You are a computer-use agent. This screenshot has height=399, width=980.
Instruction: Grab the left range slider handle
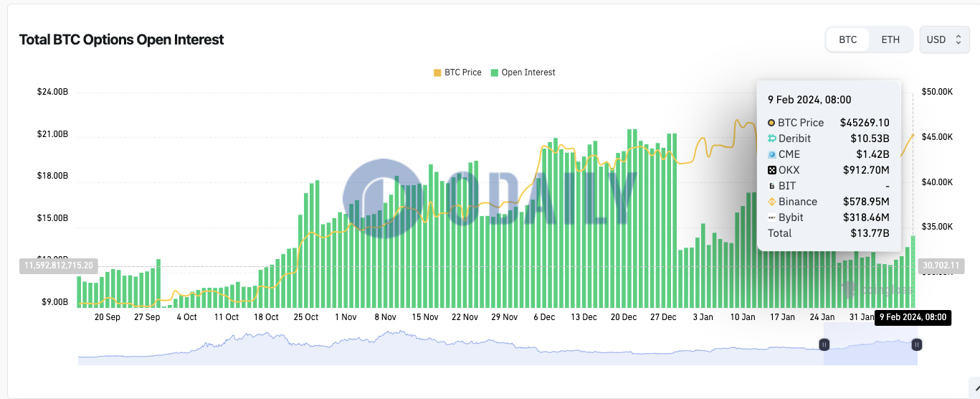(824, 344)
